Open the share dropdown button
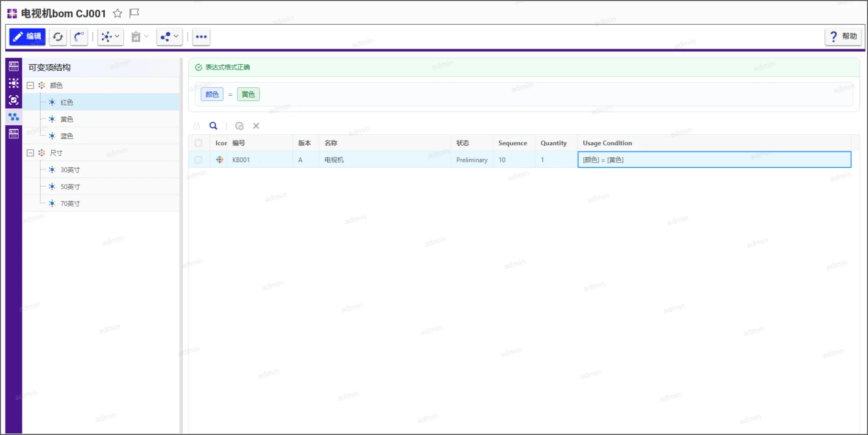 click(169, 37)
